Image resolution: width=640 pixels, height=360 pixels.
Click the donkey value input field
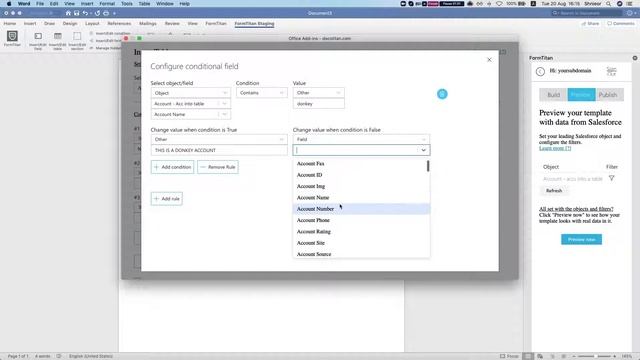coord(318,104)
